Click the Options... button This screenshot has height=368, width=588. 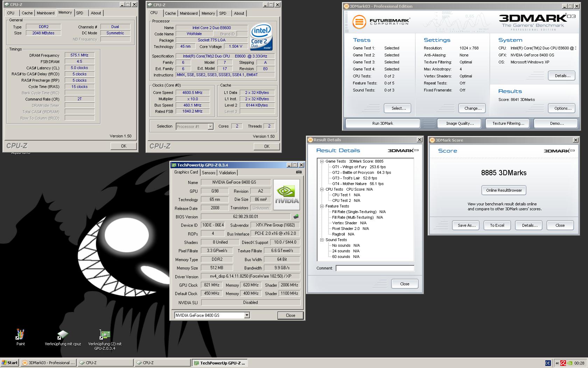pos(562,108)
